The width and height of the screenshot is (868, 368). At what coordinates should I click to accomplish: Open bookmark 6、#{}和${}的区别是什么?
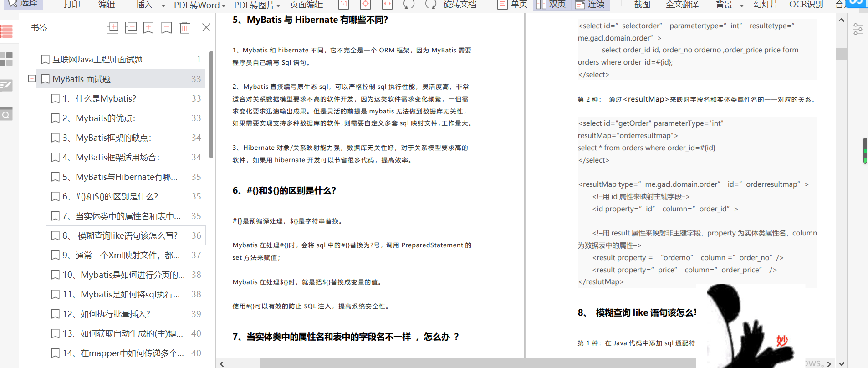[126, 196]
